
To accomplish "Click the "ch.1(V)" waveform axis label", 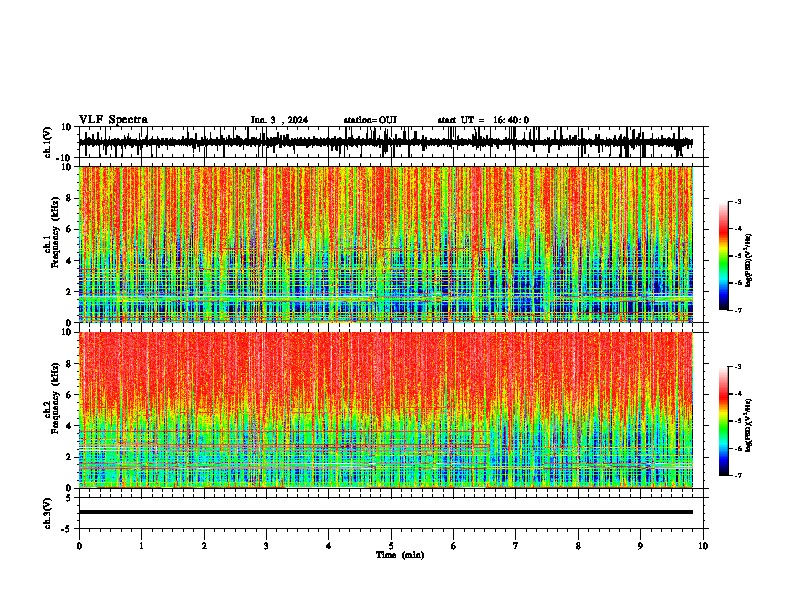I will (x=48, y=142).
